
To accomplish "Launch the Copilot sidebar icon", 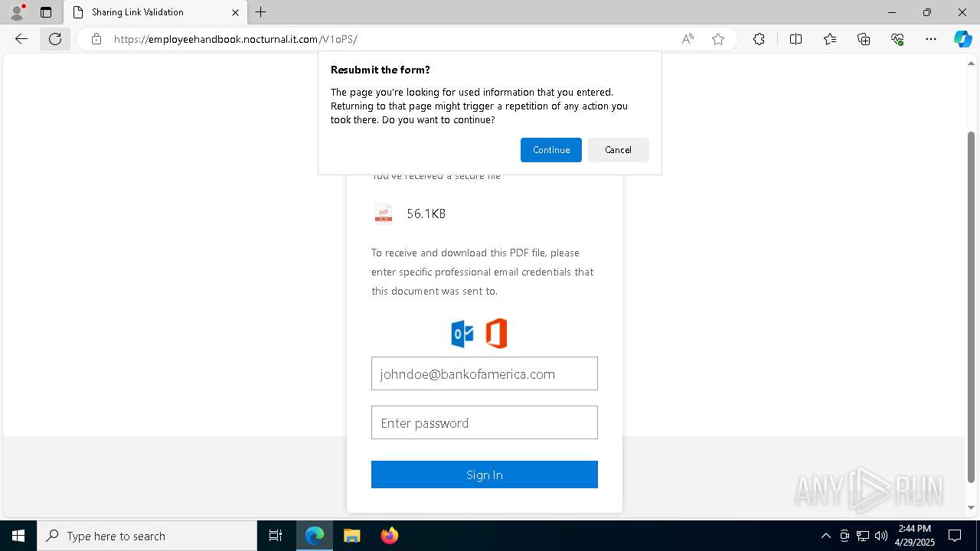I will pyautogui.click(x=962, y=39).
